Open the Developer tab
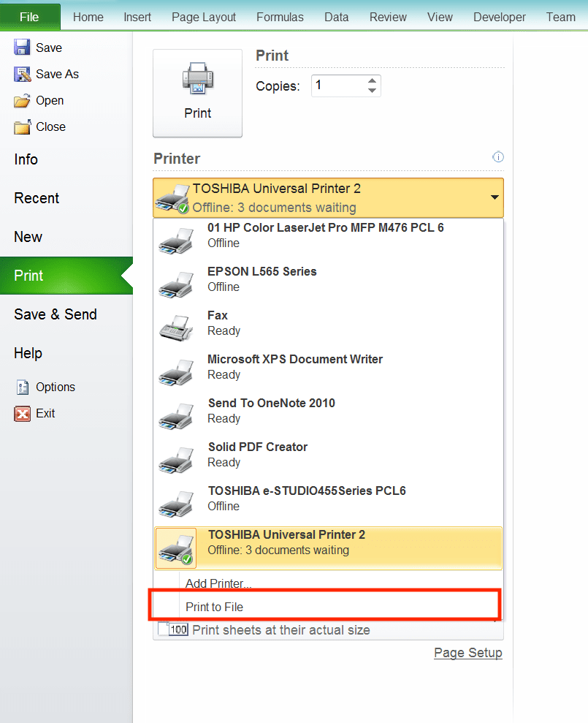The image size is (588, 723). click(500, 17)
